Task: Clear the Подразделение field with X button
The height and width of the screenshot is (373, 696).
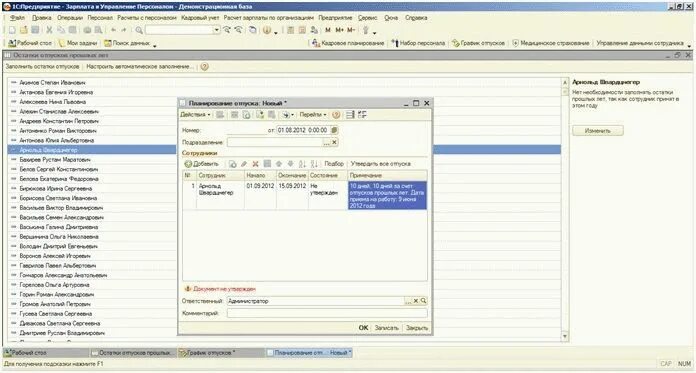Action: [334, 142]
